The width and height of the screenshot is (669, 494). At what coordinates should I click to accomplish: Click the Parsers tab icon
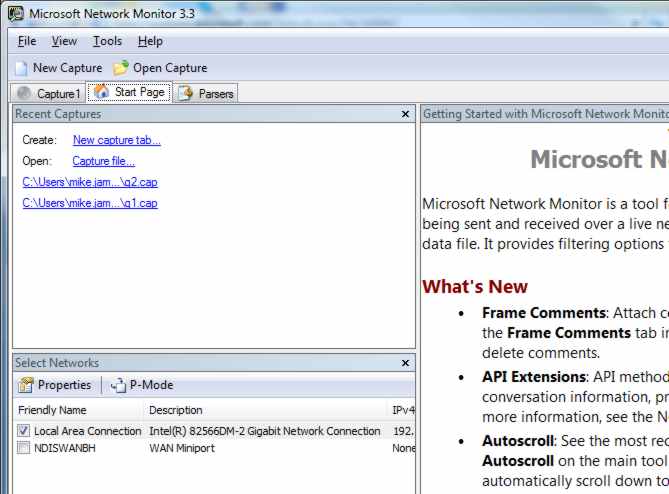[186, 93]
